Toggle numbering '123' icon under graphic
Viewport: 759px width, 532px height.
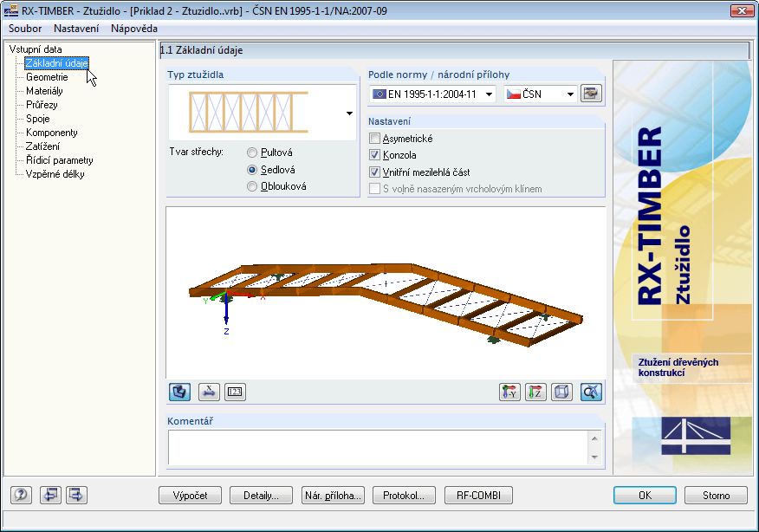[236, 392]
